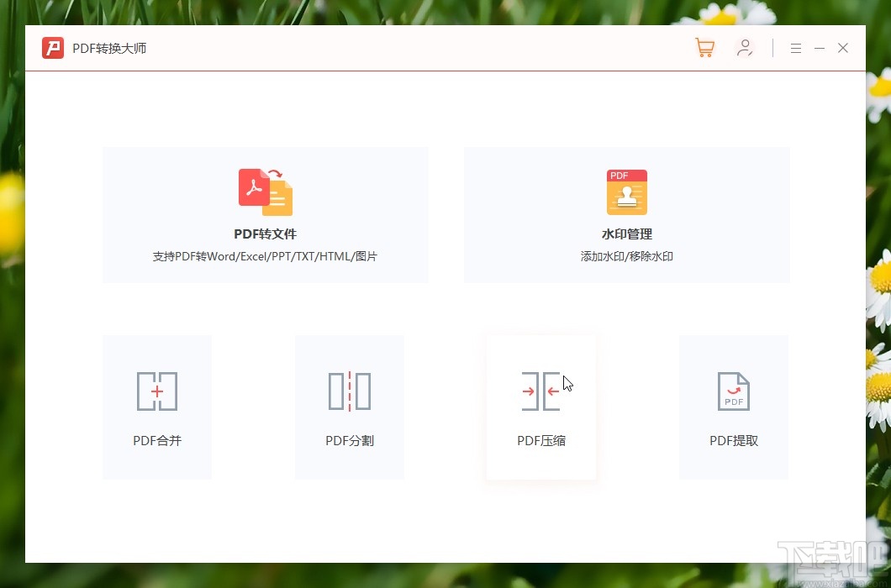Open the PDF转文件 conversion tool
This screenshot has height=588, width=891.
pyautogui.click(x=265, y=214)
